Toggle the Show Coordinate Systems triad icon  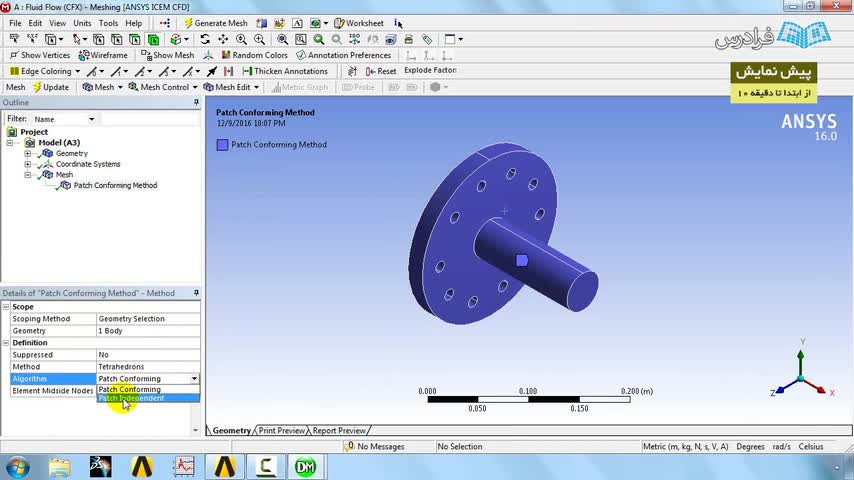click(208, 55)
